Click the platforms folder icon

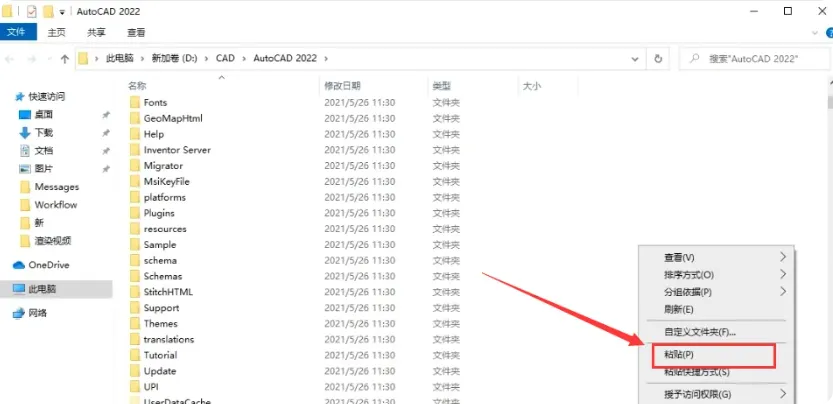click(x=135, y=197)
